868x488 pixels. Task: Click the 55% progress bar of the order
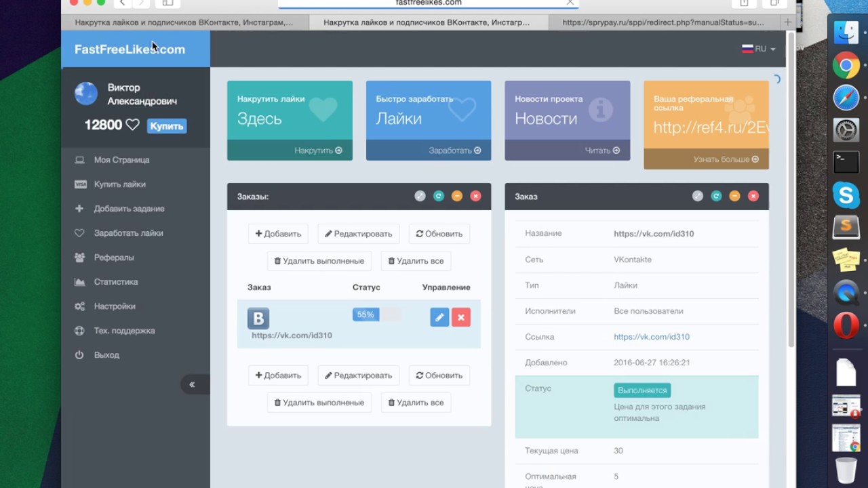(x=377, y=314)
